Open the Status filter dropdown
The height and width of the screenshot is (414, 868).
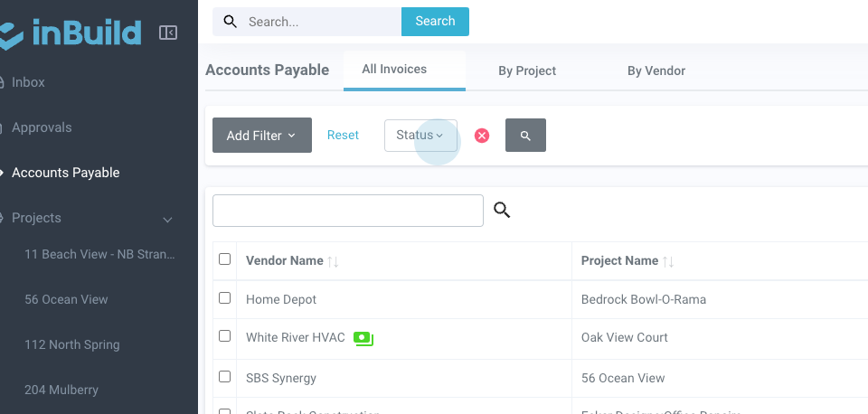420,136
